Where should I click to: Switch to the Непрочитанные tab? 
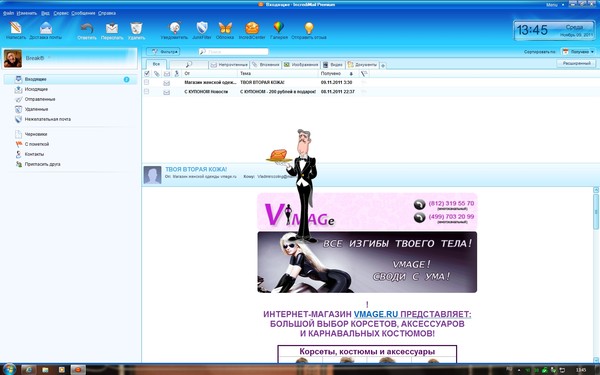point(229,65)
